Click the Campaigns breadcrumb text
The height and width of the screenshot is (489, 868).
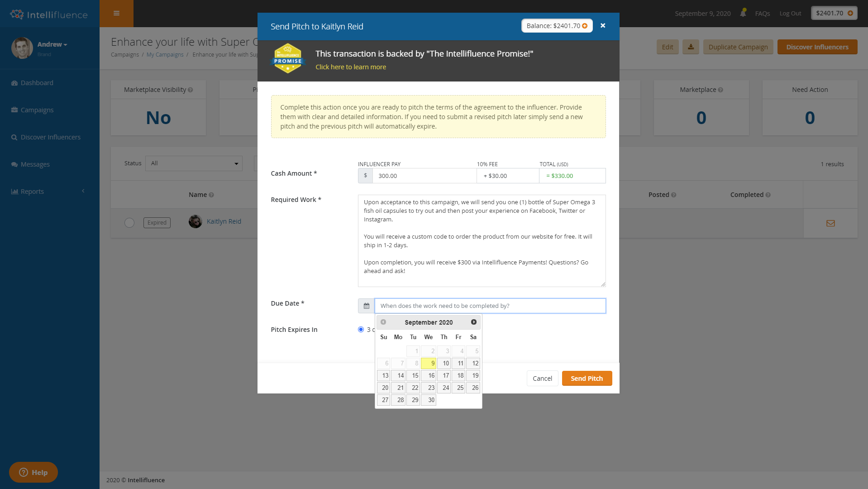point(125,55)
